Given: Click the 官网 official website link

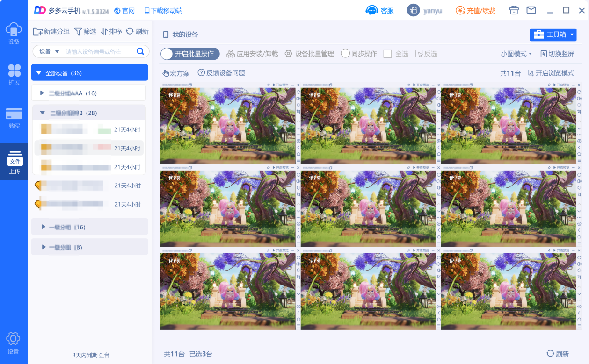Looking at the screenshot, I should click(x=124, y=10).
